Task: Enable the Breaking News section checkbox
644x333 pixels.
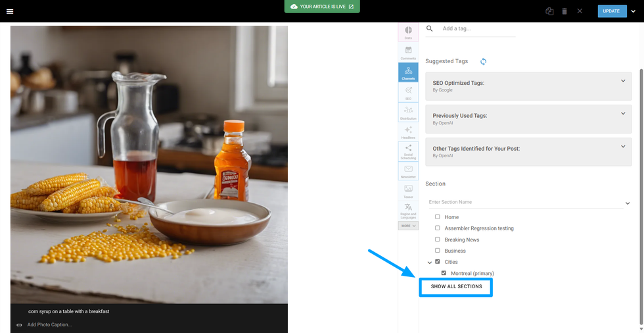Action: [x=438, y=240]
